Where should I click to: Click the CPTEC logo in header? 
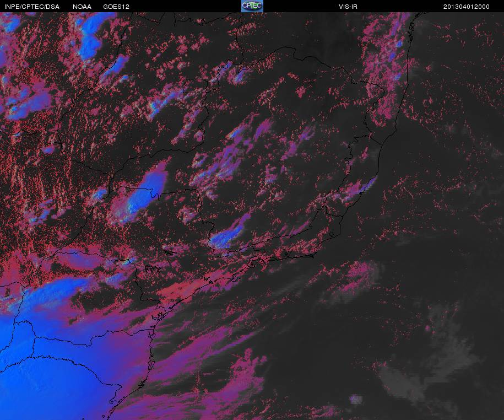[252, 6]
